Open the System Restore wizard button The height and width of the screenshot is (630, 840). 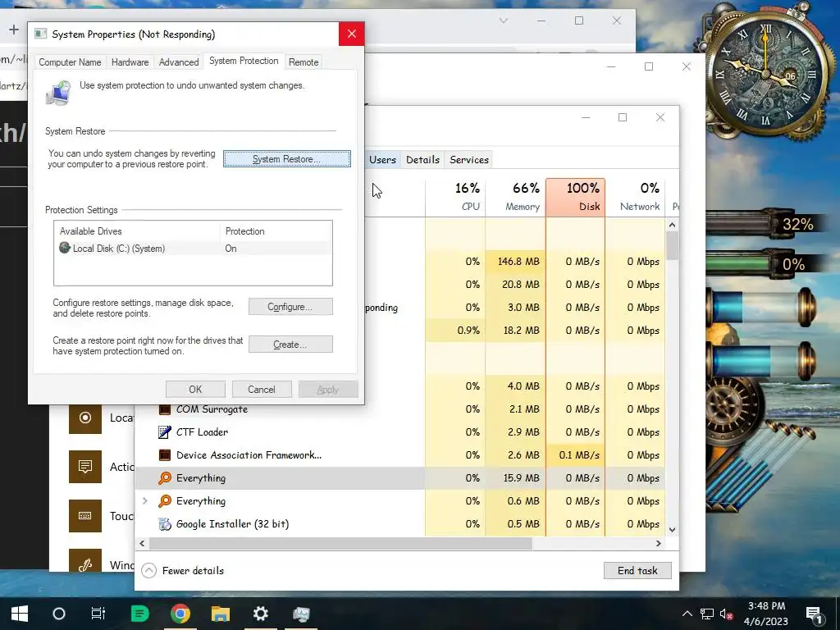point(286,159)
